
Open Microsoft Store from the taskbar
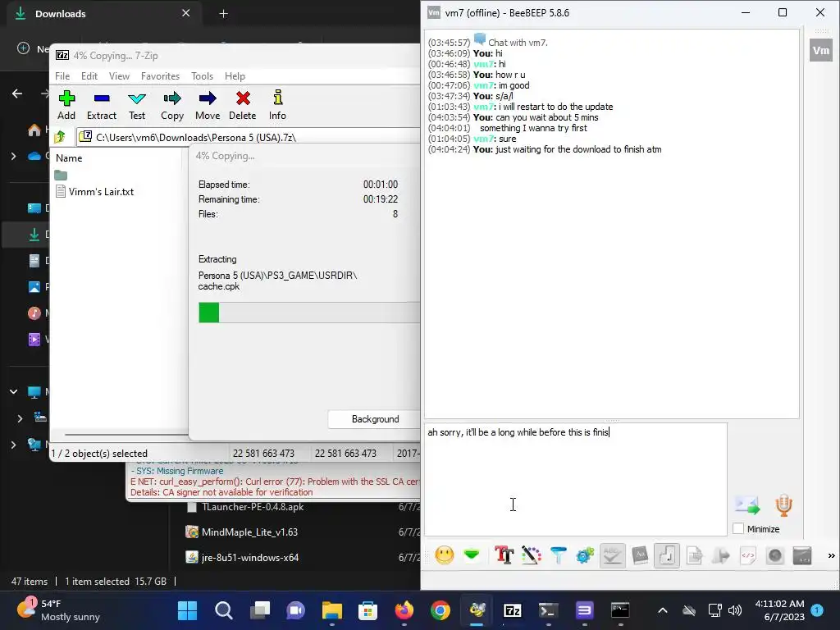(x=368, y=610)
